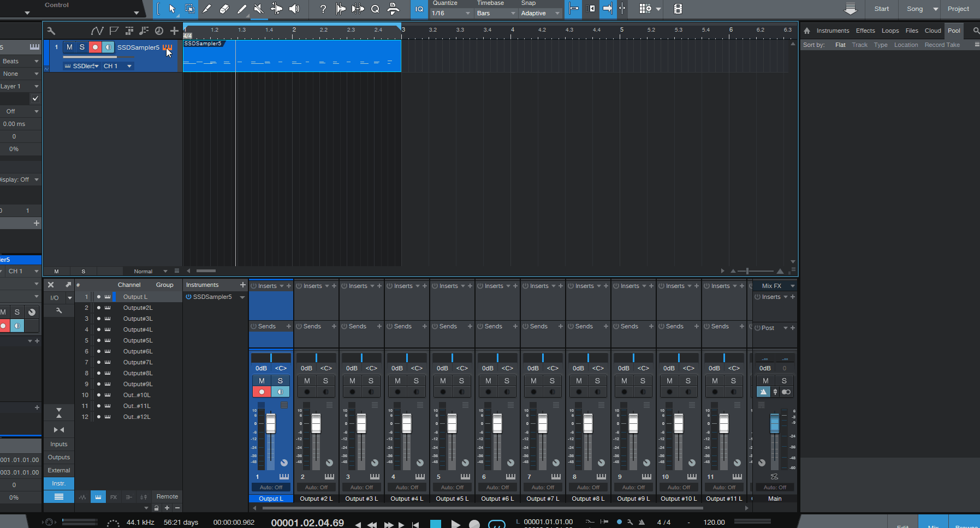Switch to the Effects browser tab

click(x=865, y=31)
